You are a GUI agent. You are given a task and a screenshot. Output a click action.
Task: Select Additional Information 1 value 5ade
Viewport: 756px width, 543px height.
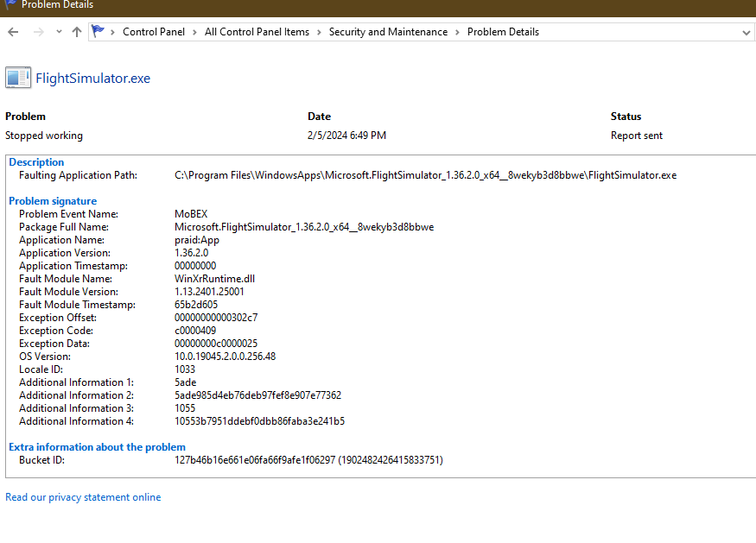tap(185, 382)
